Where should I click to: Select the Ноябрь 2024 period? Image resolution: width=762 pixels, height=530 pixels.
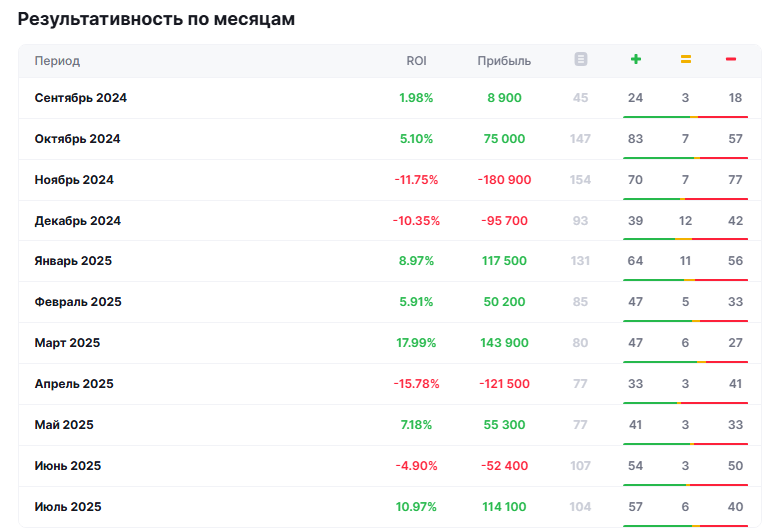[74, 180]
